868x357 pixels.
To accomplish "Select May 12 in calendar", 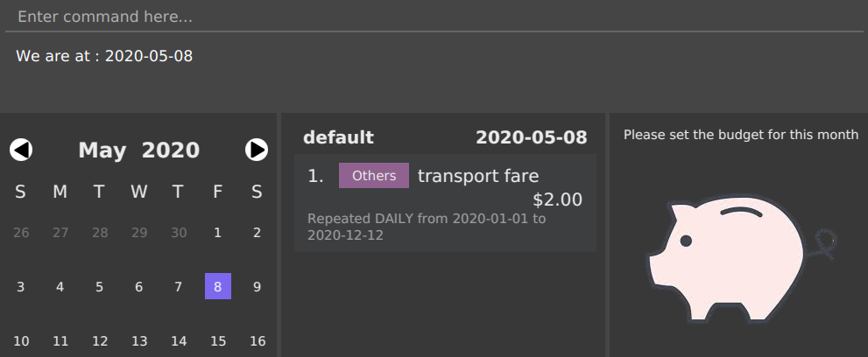I will [100, 341].
